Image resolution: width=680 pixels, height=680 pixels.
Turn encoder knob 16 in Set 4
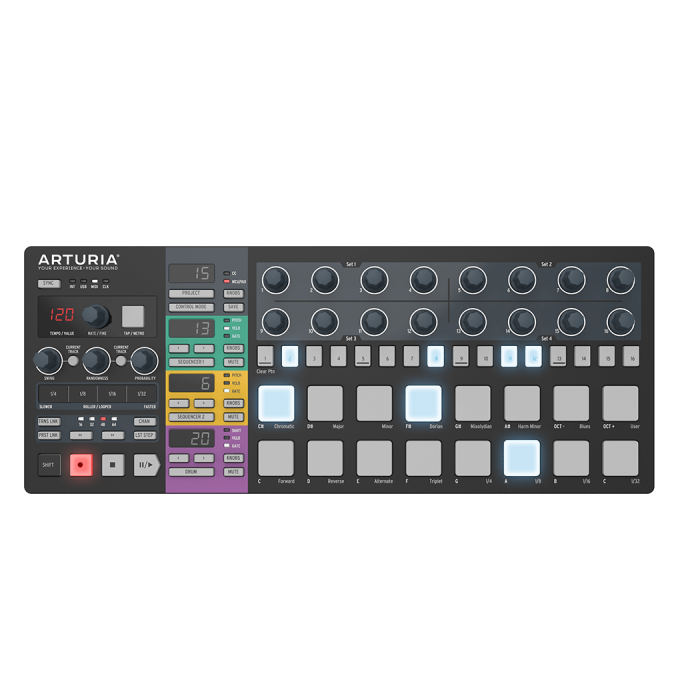[621, 322]
